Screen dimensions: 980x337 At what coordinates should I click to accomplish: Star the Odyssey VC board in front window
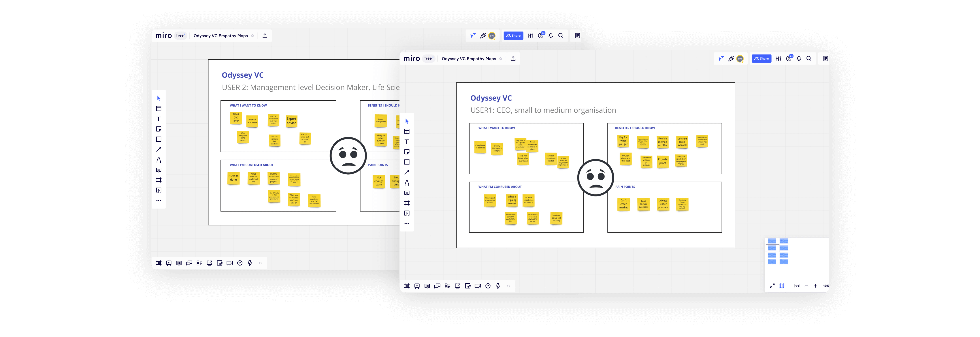501,59
